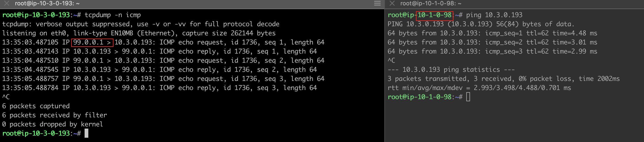Click the icmp_seq=3 ping reply line
Image resolution: width=644 pixels, height=142 pixels.
tap(492, 51)
